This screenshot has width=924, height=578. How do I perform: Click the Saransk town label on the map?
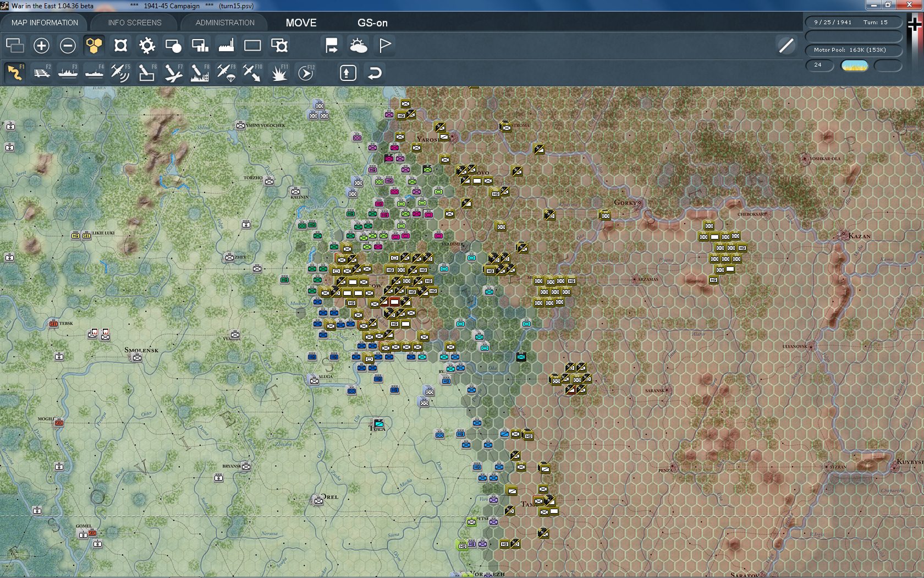pyautogui.click(x=655, y=391)
